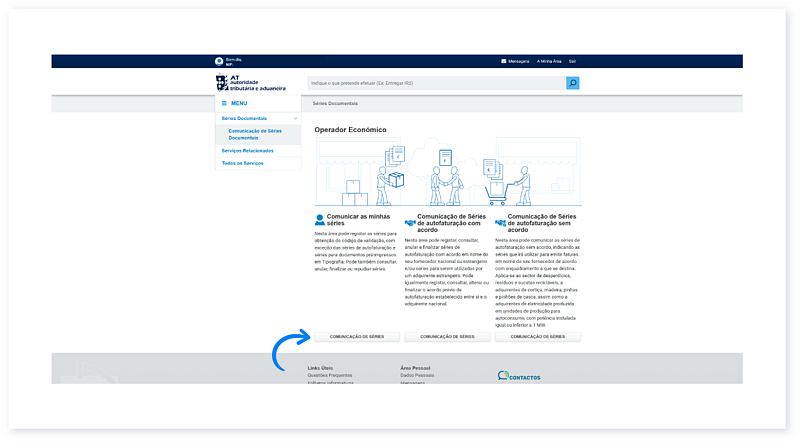Click person icon beside Comunicar as minhas séries

coord(320,218)
